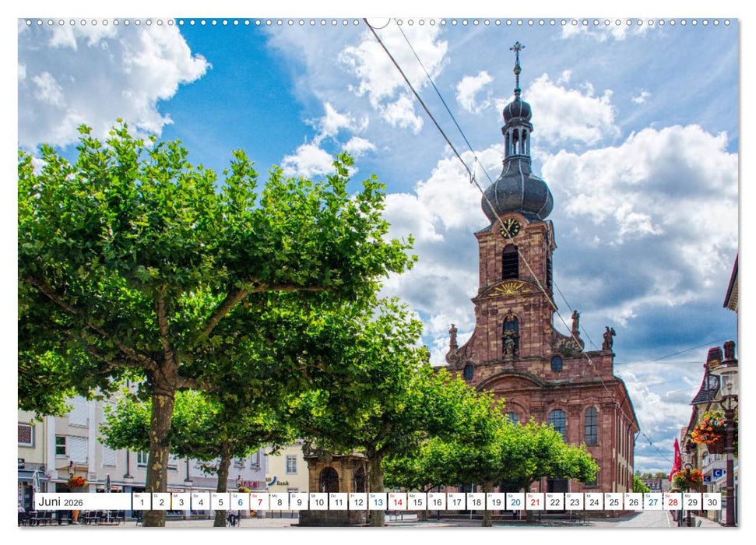Select Saturday 20 date cell
The image size is (756, 545).
(515, 502)
